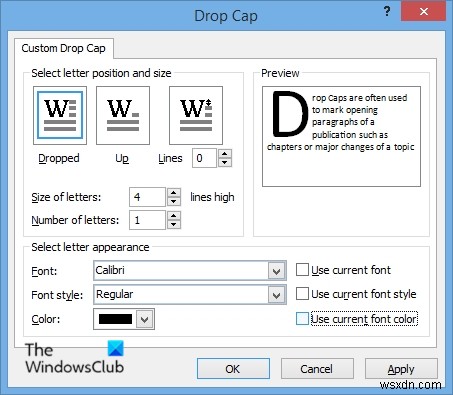Click the Number of letters label

point(75,220)
